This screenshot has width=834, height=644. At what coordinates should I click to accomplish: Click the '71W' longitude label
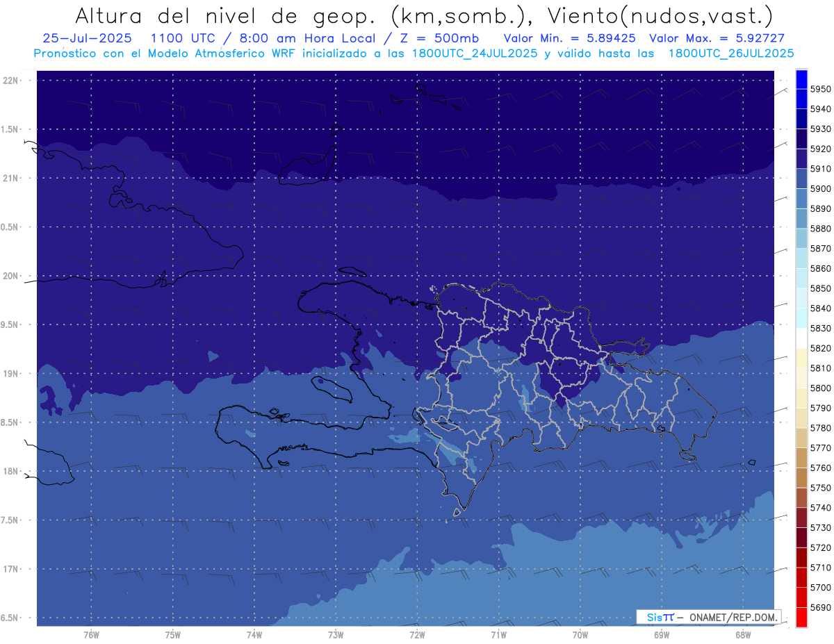coord(498,635)
